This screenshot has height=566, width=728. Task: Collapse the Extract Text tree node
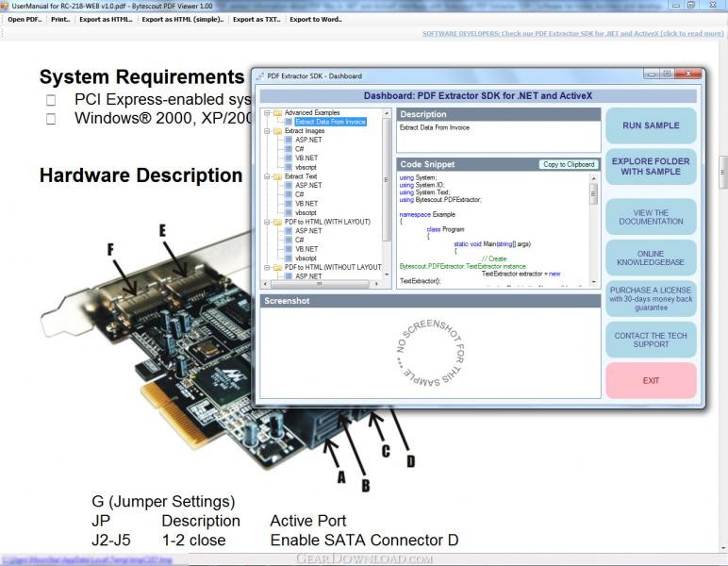click(x=267, y=176)
